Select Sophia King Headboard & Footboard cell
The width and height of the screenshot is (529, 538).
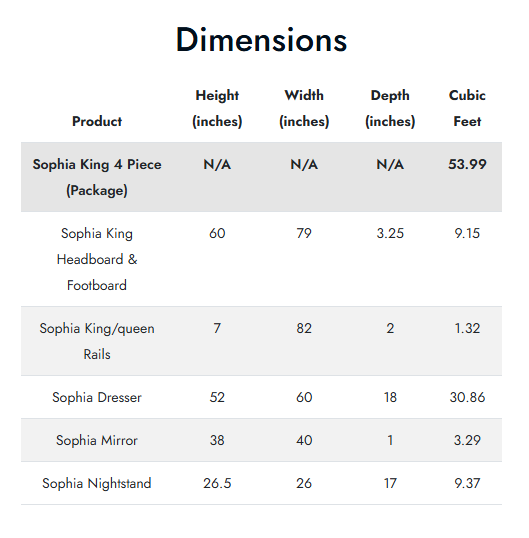(x=97, y=259)
